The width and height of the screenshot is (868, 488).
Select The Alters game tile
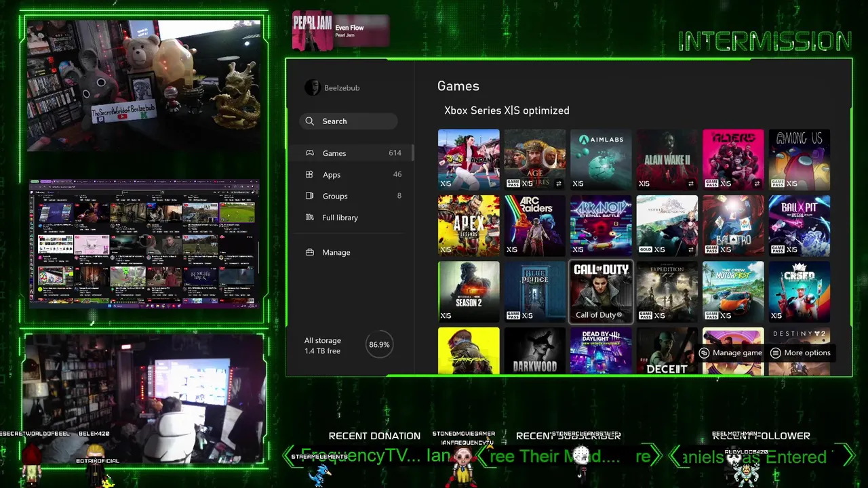pyautogui.click(x=733, y=159)
